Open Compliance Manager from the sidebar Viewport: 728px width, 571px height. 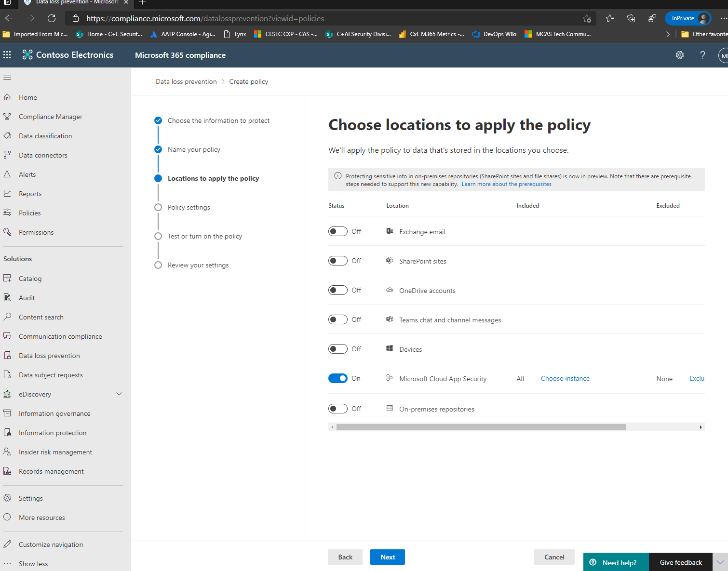pos(50,116)
